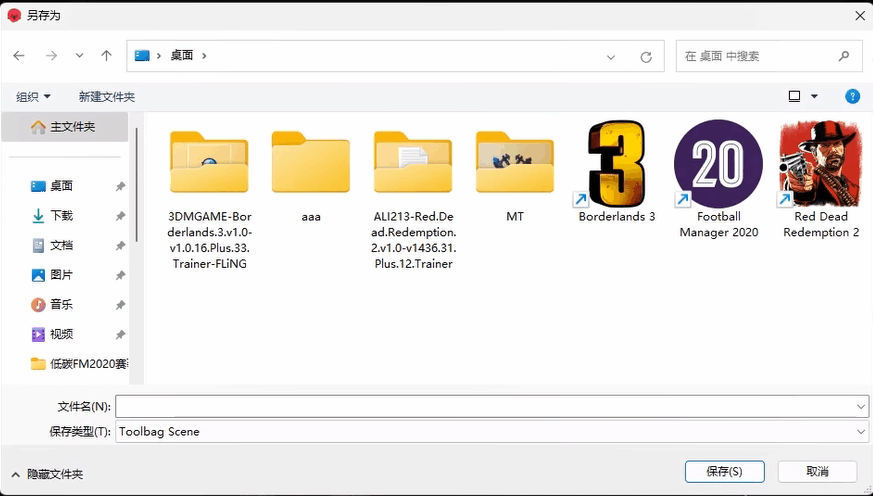Go forward with the right arrow
Viewport: 873px width, 496px height.
[51, 56]
